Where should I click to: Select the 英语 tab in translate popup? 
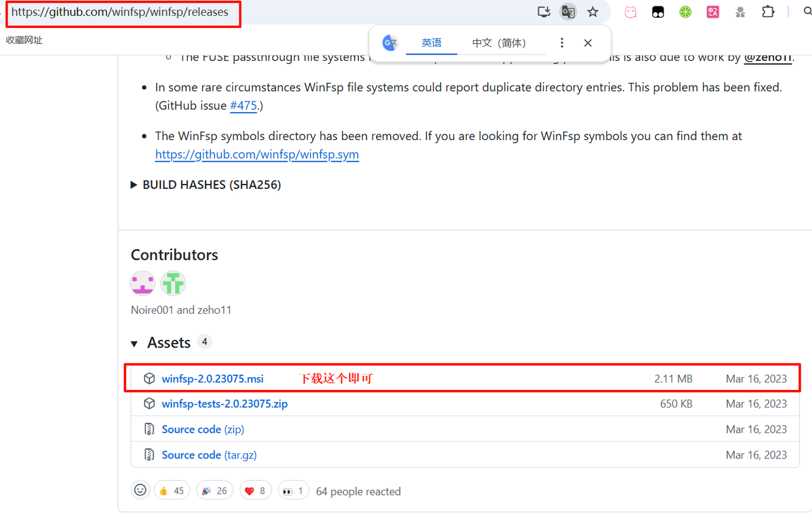(x=431, y=43)
